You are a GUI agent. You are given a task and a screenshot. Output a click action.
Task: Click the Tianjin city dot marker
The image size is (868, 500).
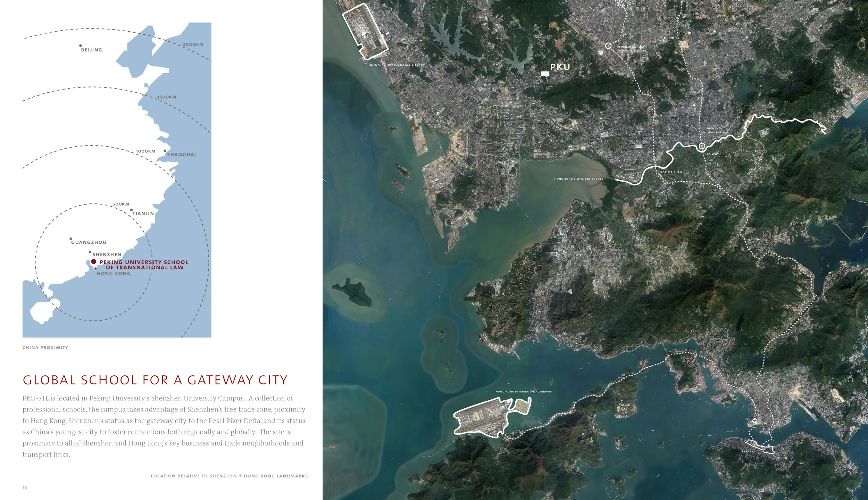pos(131,210)
